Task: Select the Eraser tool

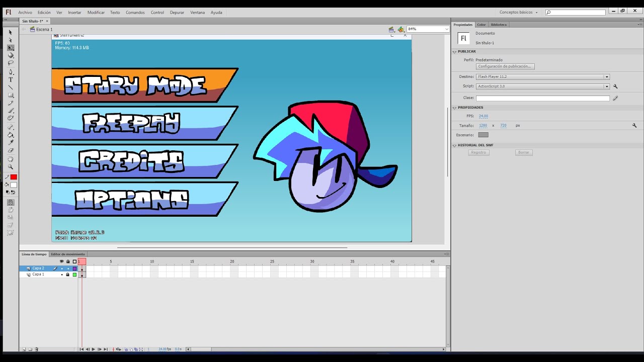Action: 10,149
